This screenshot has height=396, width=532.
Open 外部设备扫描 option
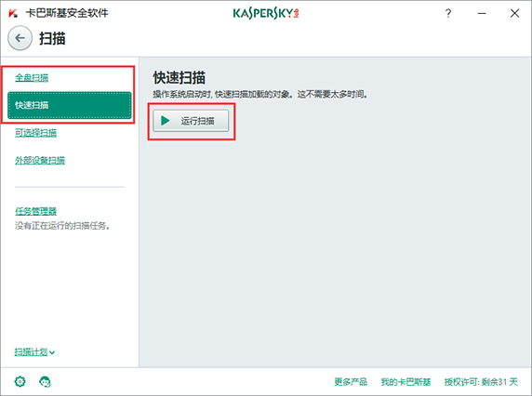click(x=40, y=160)
